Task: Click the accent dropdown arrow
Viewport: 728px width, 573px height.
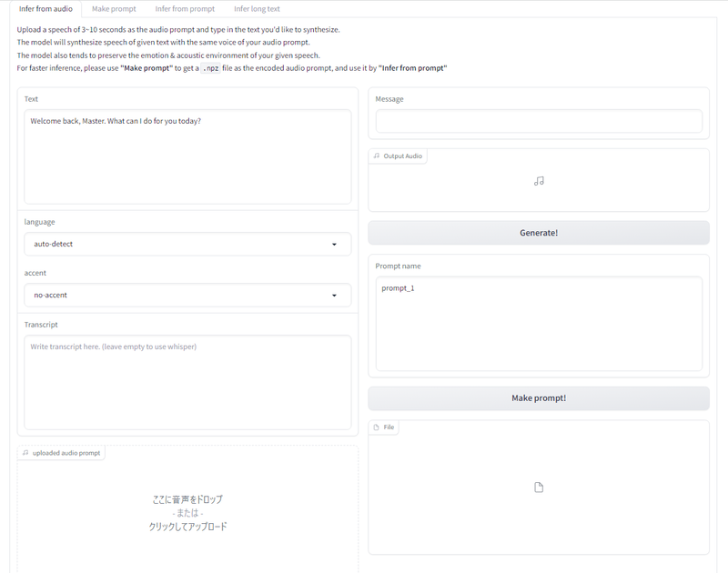Action: 334,296
